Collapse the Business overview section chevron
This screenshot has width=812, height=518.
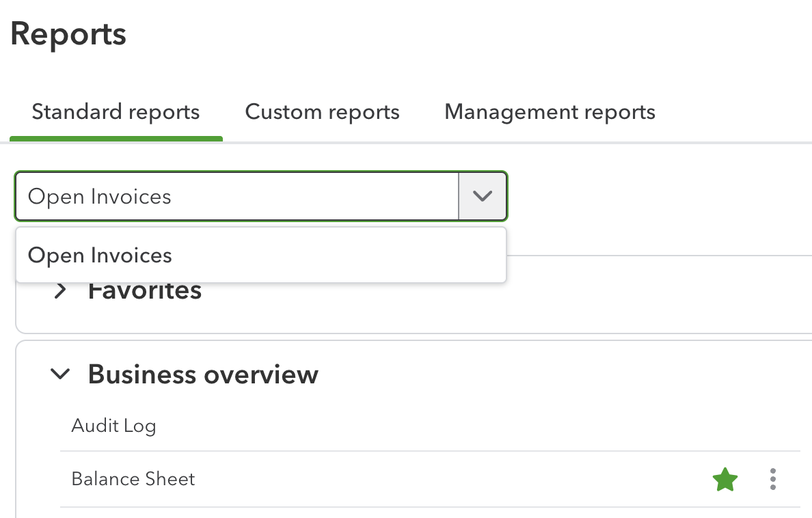coord(60,374)
